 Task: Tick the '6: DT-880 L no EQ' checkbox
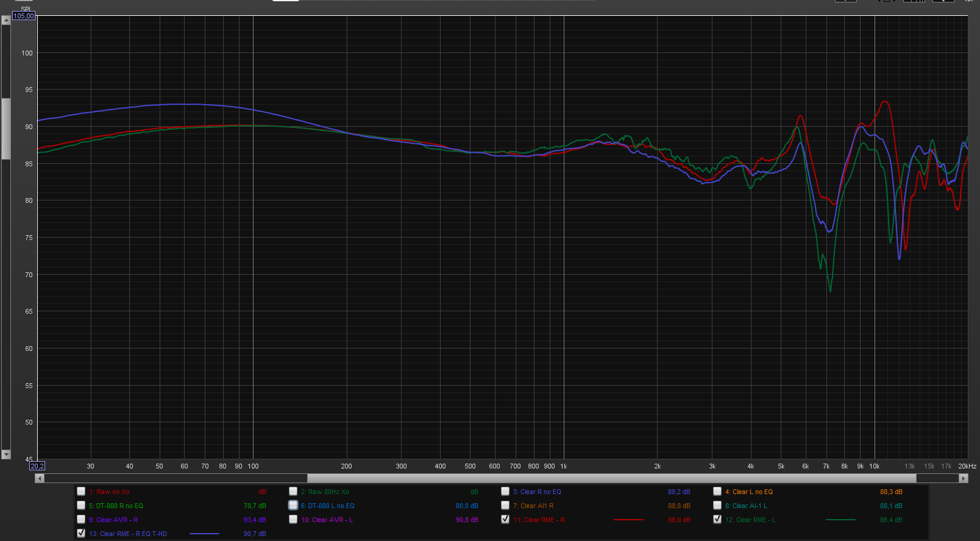pos(293,505)
